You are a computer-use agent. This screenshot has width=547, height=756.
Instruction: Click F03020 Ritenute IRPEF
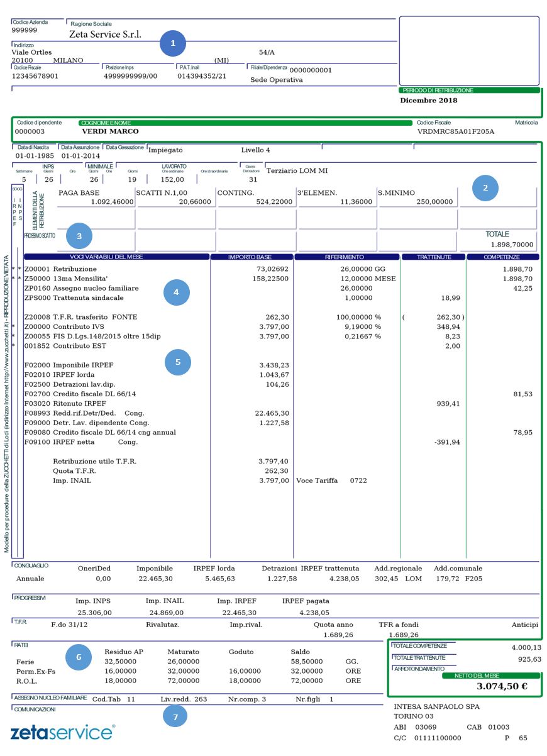[x=65, y=403]
